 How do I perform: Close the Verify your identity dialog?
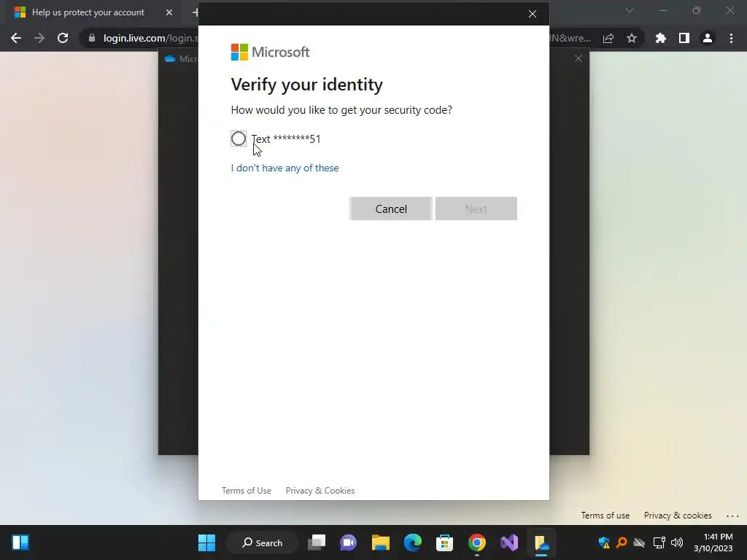coord(532,14)
